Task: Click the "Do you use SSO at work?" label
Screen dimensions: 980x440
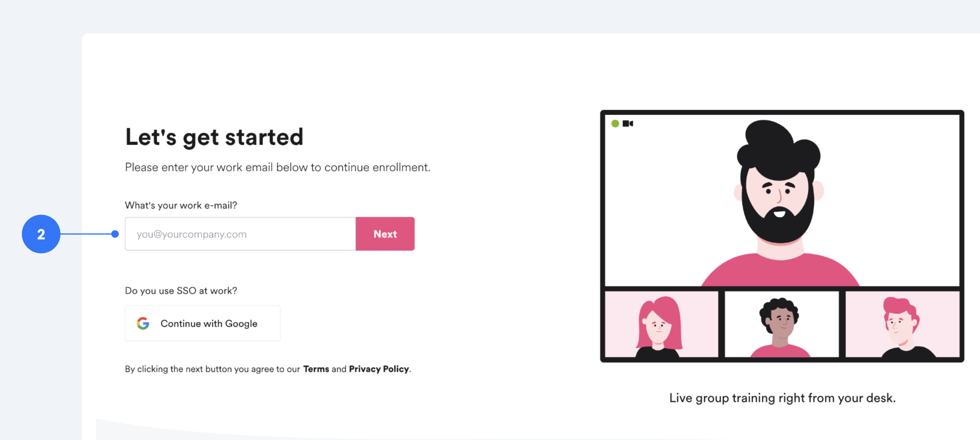Action: click(x=181, y=291)
